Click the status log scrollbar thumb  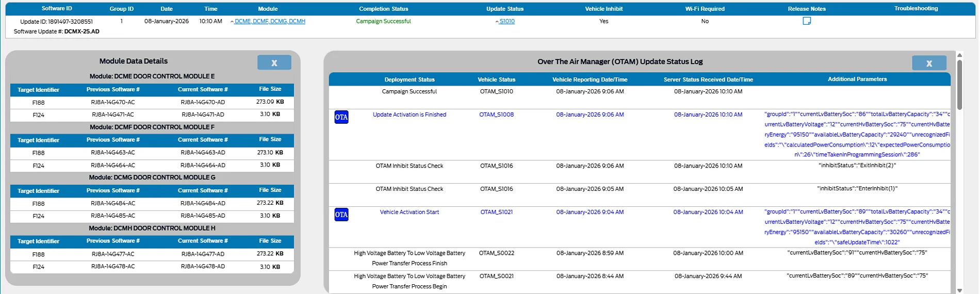959,85
